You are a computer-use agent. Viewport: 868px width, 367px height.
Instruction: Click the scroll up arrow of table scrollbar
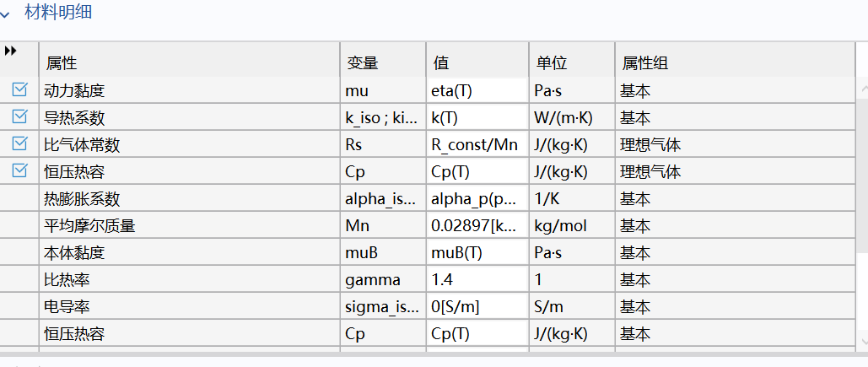(864, 88)
